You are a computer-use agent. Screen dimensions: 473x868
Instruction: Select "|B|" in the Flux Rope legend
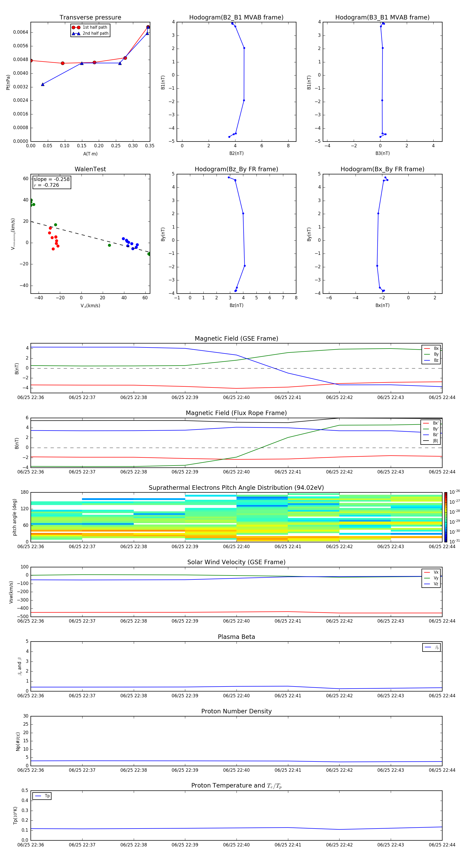point(431,441)
